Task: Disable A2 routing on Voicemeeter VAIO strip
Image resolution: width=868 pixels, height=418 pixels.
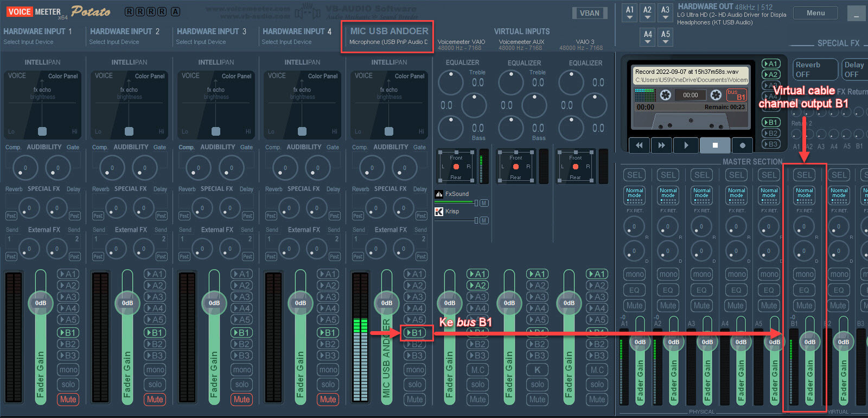Action: coord(478,286)
